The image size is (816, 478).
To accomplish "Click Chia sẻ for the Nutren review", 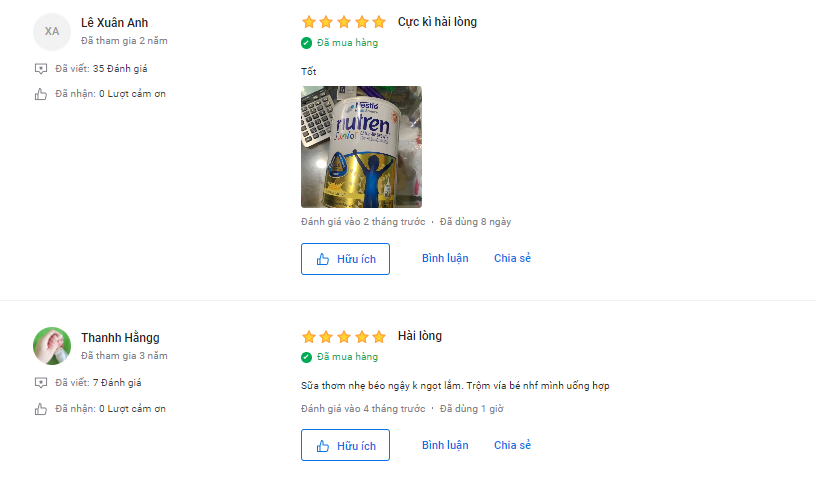I will point(512,259).
